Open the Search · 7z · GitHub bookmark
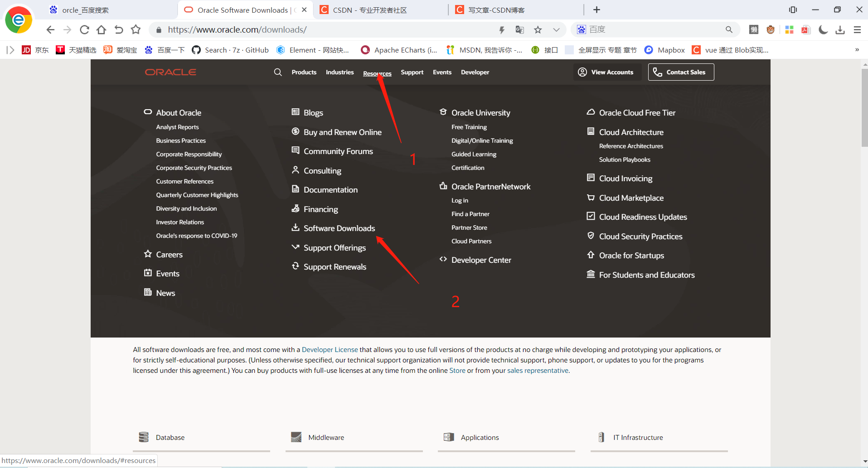Viewport: 868px width, 468px height. point(230,50)
